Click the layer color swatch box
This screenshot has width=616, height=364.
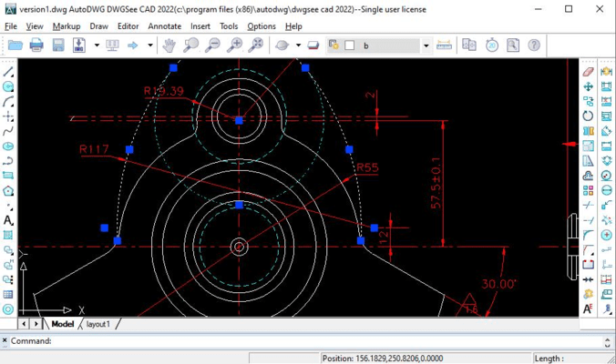tap(349, 45)
